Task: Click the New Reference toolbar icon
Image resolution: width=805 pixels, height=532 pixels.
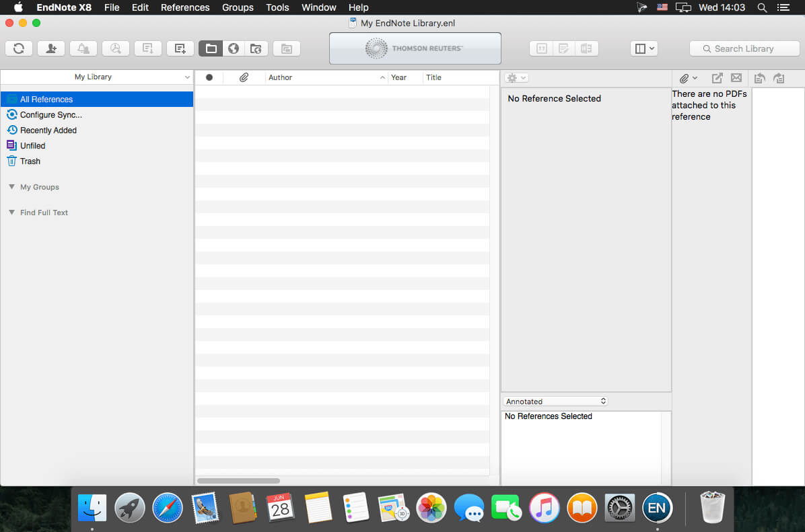Action: coord(180,48)
